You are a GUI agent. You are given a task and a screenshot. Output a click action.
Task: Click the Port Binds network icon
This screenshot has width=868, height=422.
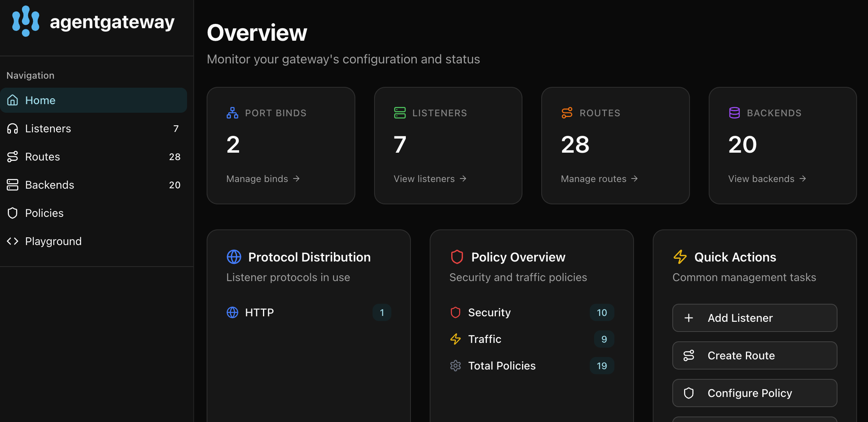click(232, 113)
